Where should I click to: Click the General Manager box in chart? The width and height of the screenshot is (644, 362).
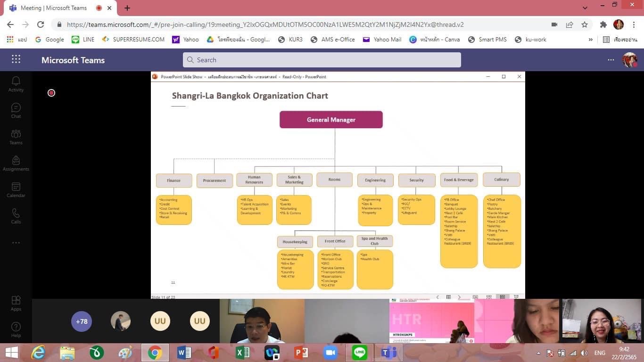(331, 120)
